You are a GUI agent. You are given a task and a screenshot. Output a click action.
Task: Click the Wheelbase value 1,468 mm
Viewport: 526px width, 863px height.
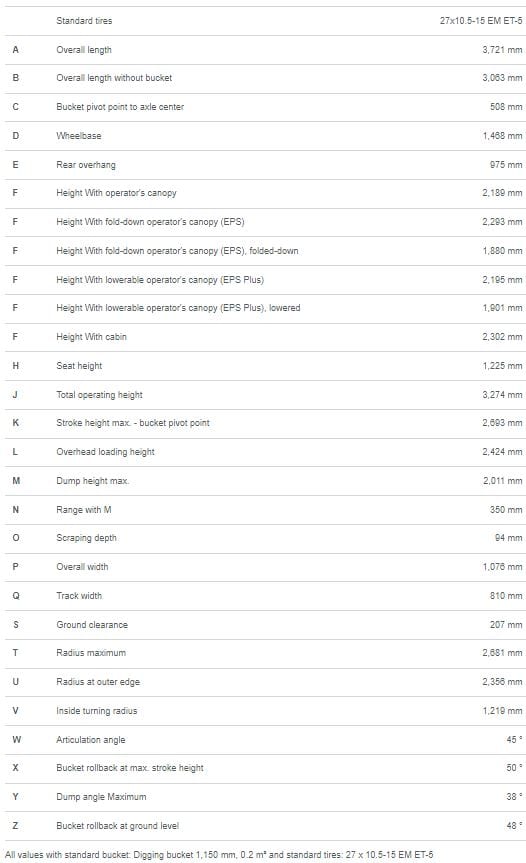coord(502,135)
